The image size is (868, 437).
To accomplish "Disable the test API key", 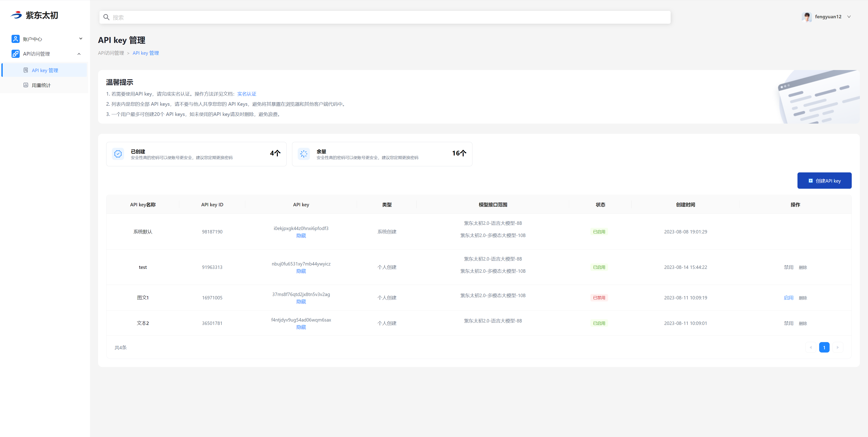I will (x=788, y=268).
